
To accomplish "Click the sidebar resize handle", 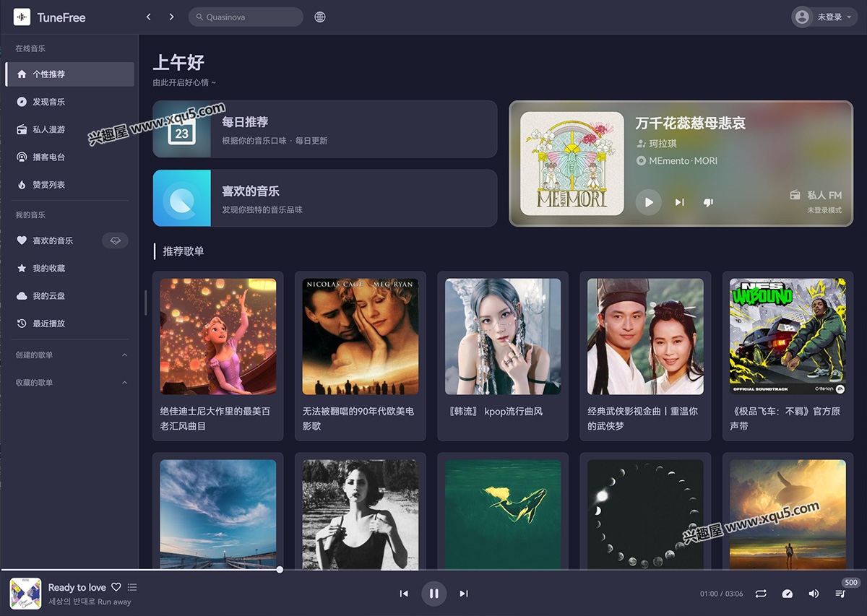I will click(145, 302).
